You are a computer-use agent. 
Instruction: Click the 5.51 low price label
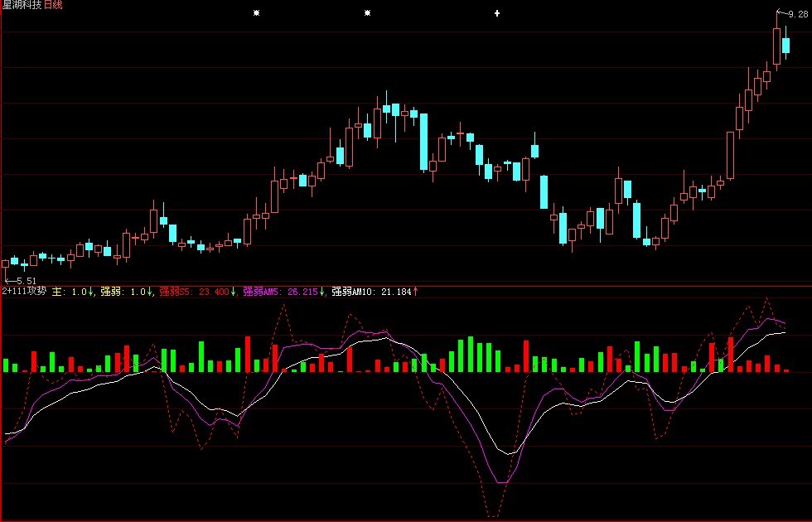pos(27,281)
